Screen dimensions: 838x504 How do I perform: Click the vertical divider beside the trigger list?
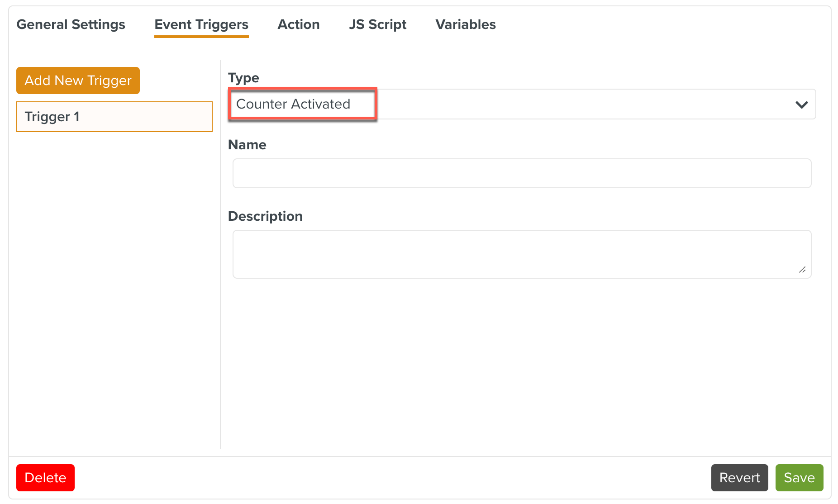click(x=220, y=253)
